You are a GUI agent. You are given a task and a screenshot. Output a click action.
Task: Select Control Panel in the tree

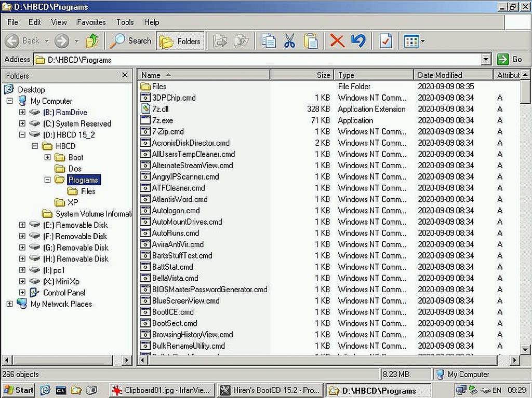(64, 293)
